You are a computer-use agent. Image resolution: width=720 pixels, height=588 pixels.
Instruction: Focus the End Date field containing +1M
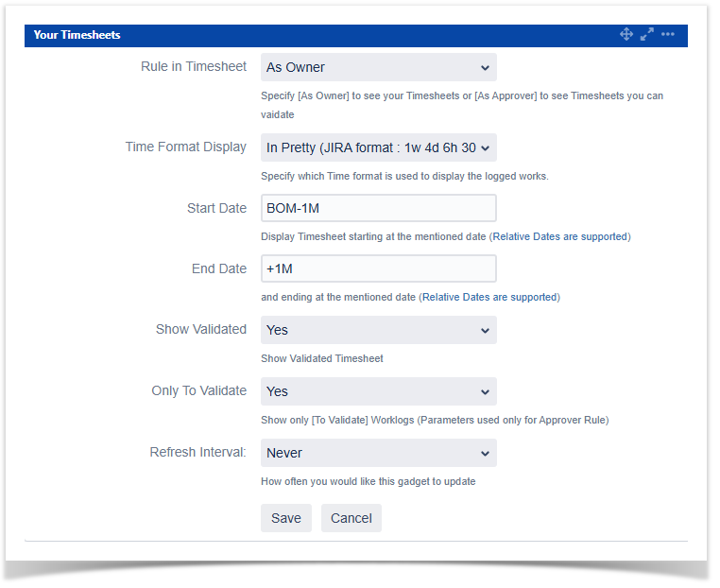(378, 268)
